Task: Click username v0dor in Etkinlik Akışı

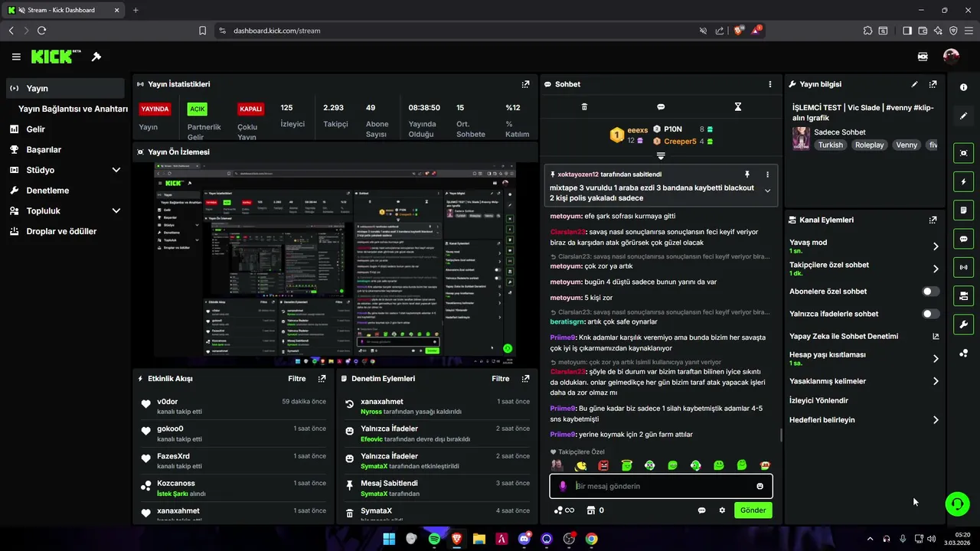Action: (167, 402)
